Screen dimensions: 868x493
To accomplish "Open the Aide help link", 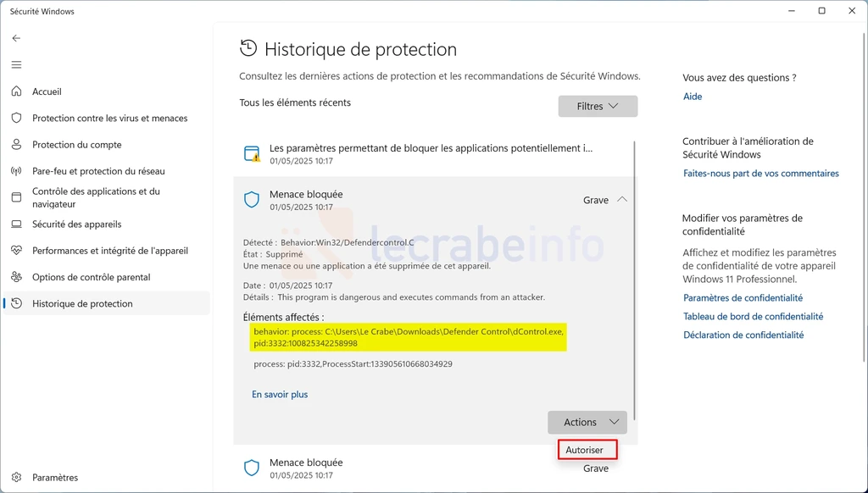I will tap(693, 97).
